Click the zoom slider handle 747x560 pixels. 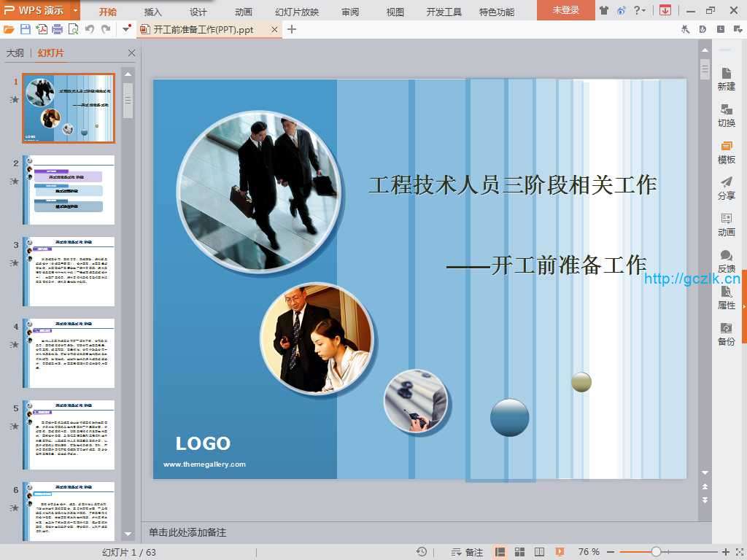[656, 552]
